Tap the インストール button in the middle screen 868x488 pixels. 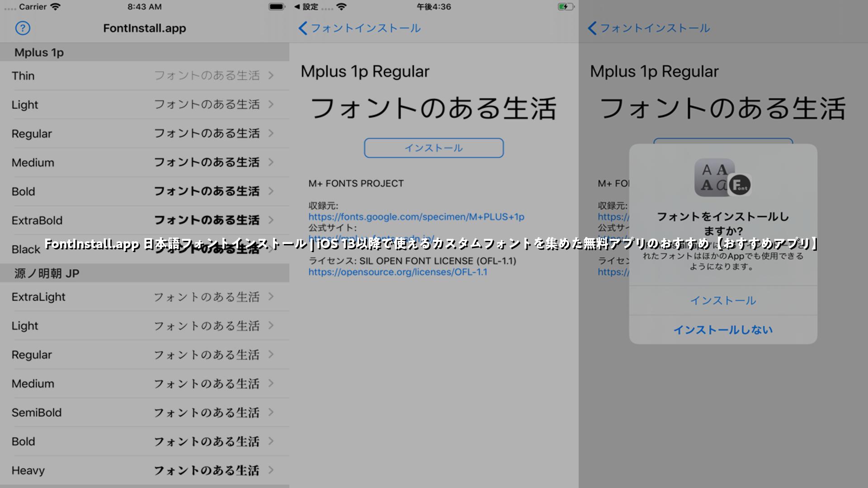pyautogui.click(x=434, y=148)
